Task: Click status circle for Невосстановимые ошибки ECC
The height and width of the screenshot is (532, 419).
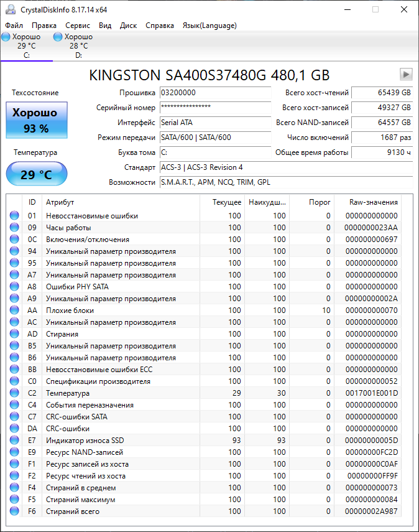Action: [14, 369]
